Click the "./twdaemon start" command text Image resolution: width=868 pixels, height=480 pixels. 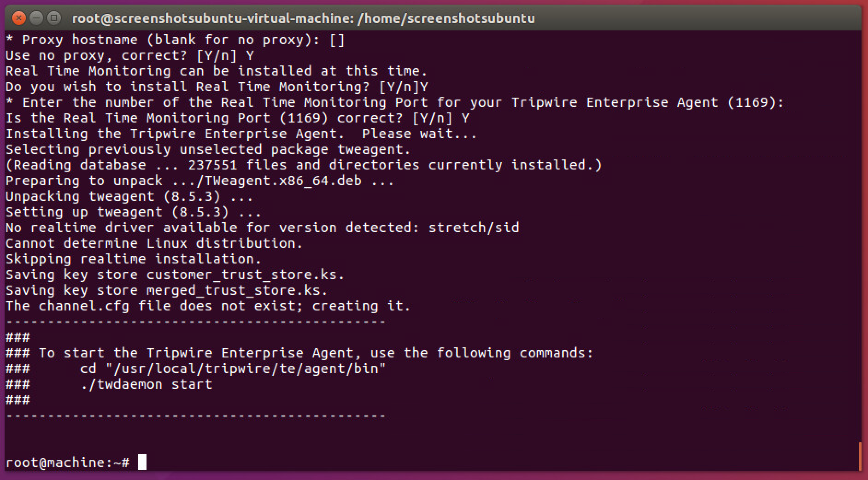click(146, 384)
